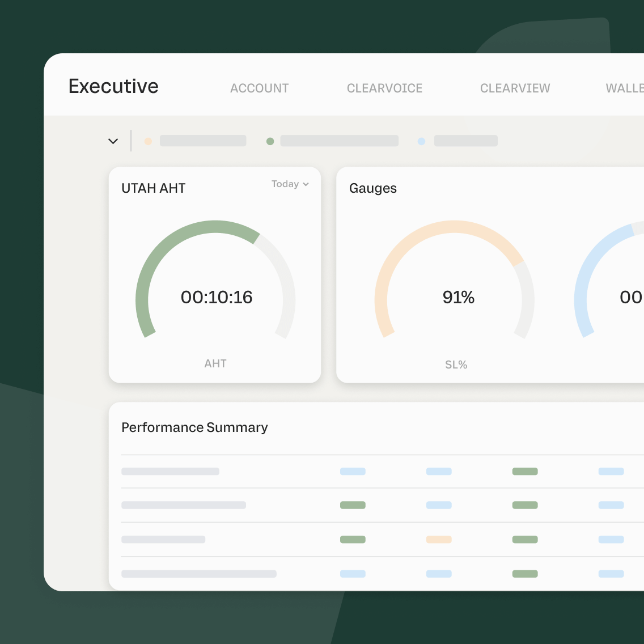
Task: Switch to the CLEARVOICE tab
Action: 384,88
